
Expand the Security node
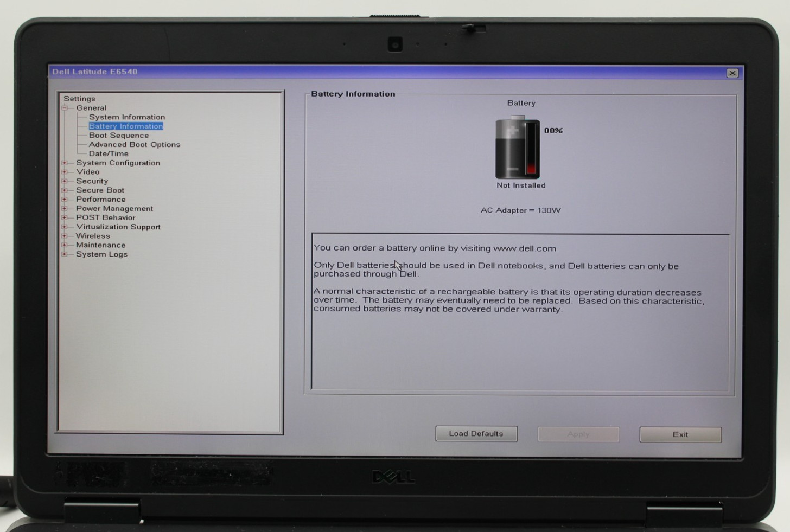[65, 181]
